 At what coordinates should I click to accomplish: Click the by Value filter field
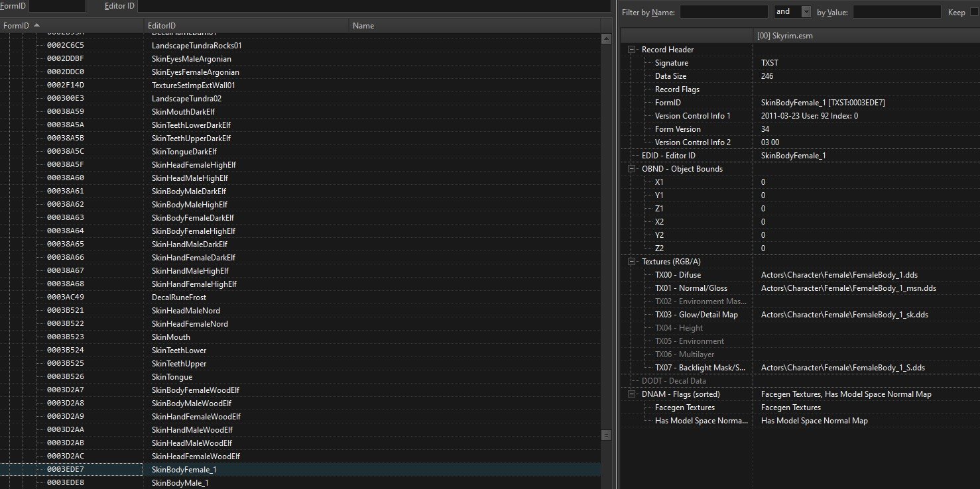[x=896, y=12]
